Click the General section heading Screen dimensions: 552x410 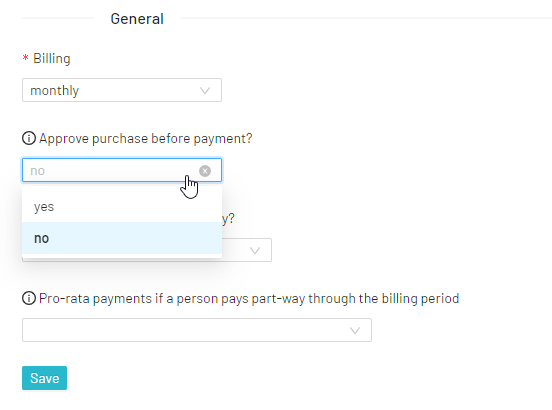(x=137, y=19)
